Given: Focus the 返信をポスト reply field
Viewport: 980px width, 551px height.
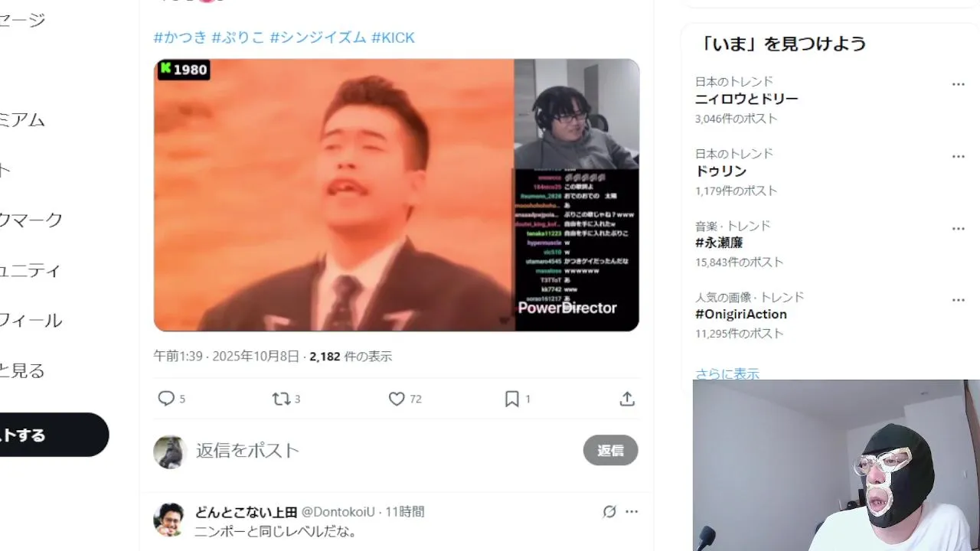Looking at the screenshot, I should [x=383, y=450].
